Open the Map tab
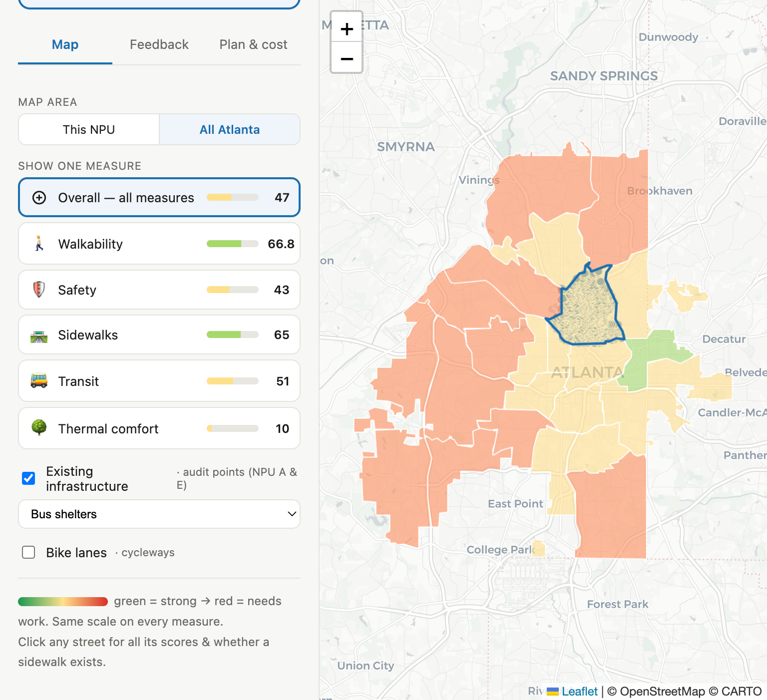The height and width of the screenshot is (700, 767). [x=65, y=44]
